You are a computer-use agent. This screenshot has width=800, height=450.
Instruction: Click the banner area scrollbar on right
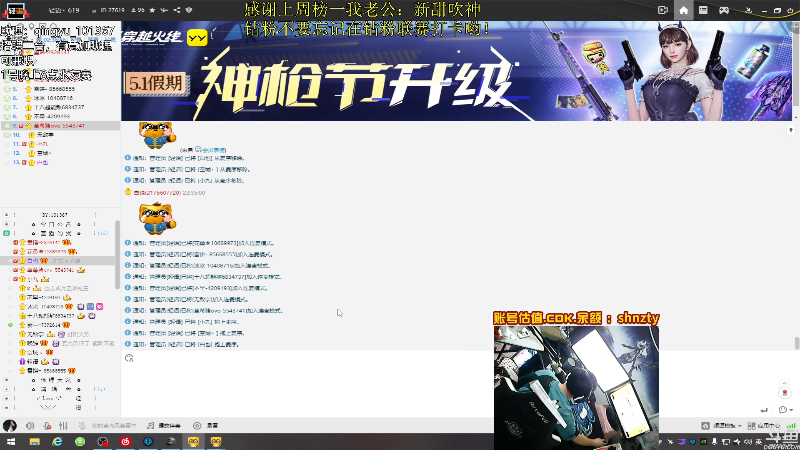(796, 64)
